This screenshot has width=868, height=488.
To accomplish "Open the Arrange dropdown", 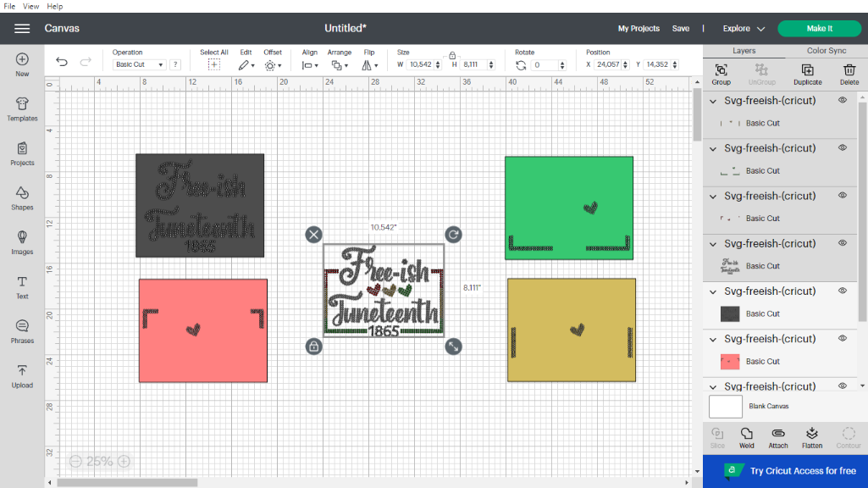I will click(x=340, y=65).
